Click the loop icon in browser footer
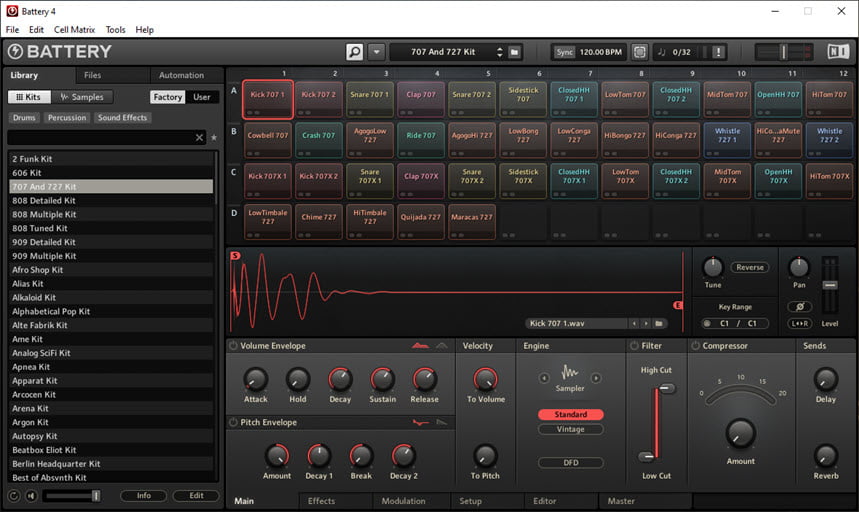Image resolution: width=859 pixels, height=512 pixels. click(x=14, y=496)
